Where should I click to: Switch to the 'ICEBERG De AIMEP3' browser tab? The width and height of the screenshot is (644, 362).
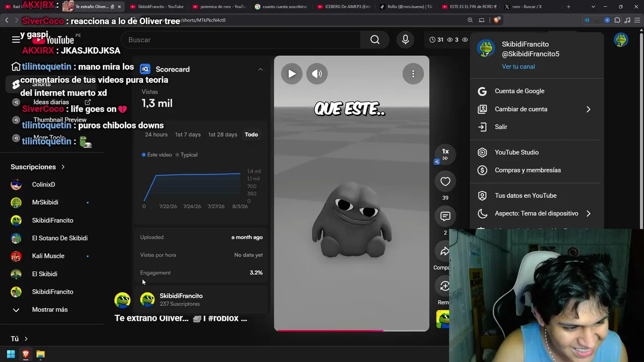(344, 7)
